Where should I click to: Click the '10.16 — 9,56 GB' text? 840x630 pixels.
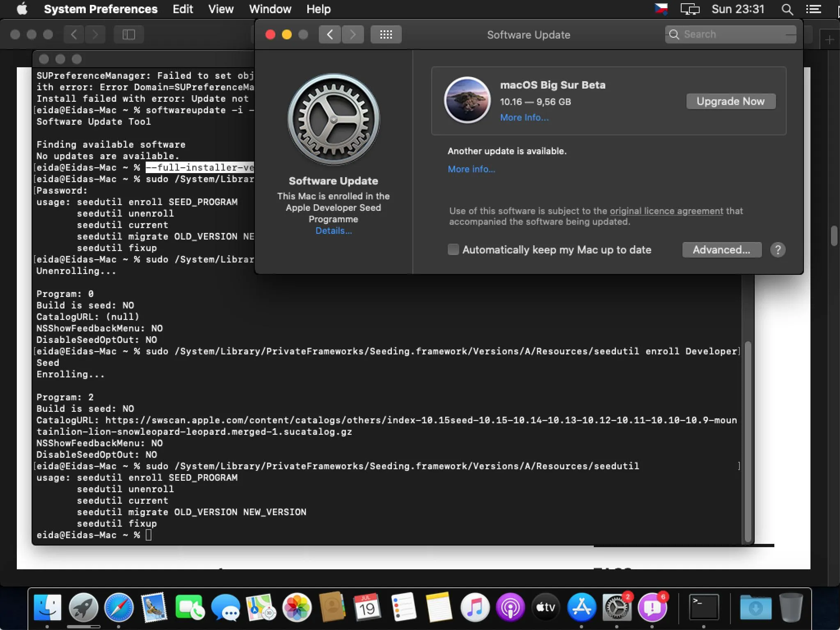point(536,102)
